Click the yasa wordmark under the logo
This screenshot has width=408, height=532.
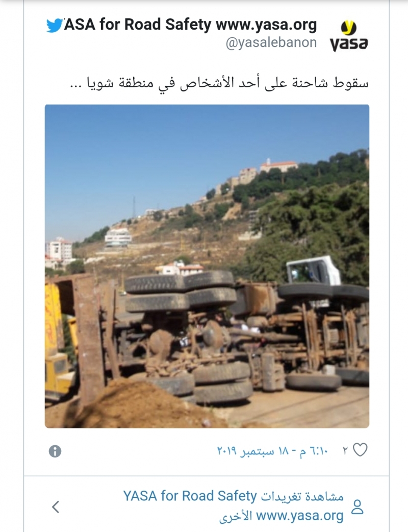tap(348, 43)
